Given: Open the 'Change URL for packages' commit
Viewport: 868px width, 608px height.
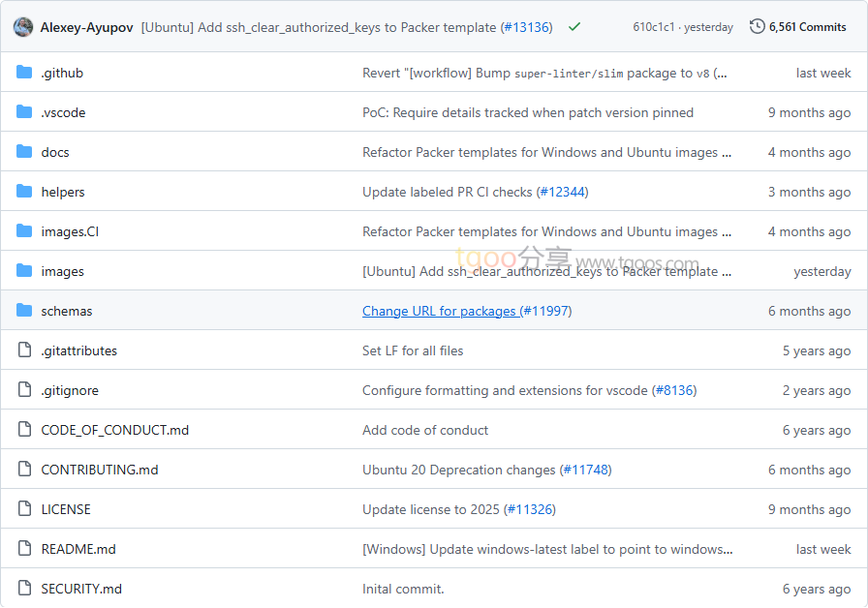Looking at the screenshot, I should 439,311.
